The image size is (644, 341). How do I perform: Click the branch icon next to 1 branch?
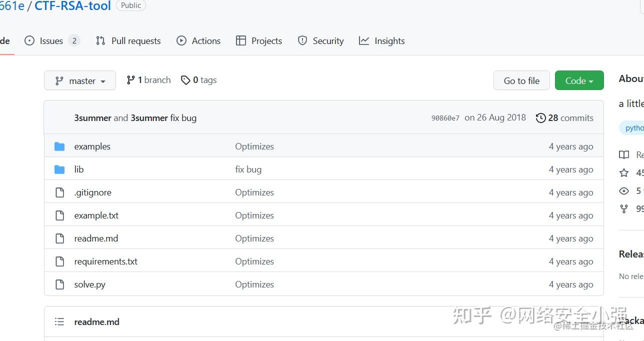131,79
